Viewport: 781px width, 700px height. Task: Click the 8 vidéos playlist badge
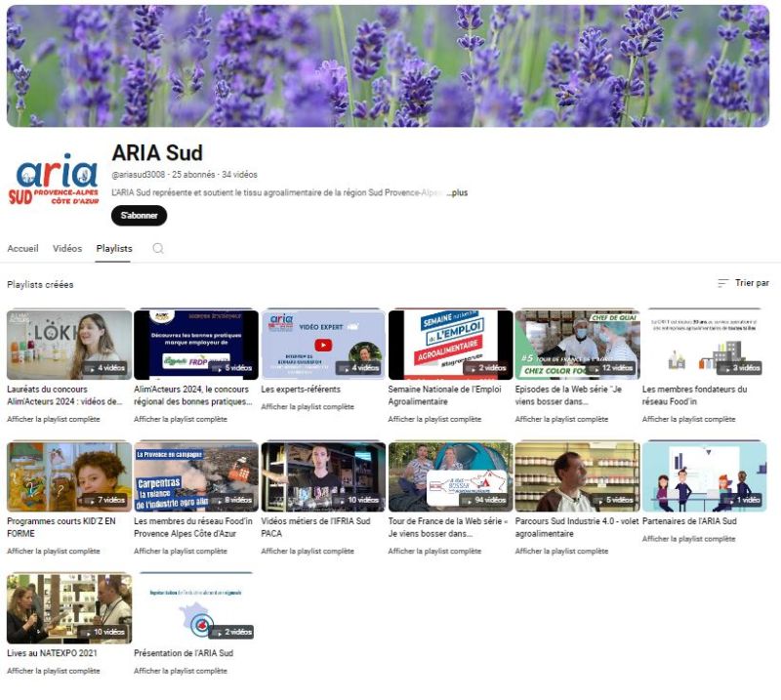[232, 500]
